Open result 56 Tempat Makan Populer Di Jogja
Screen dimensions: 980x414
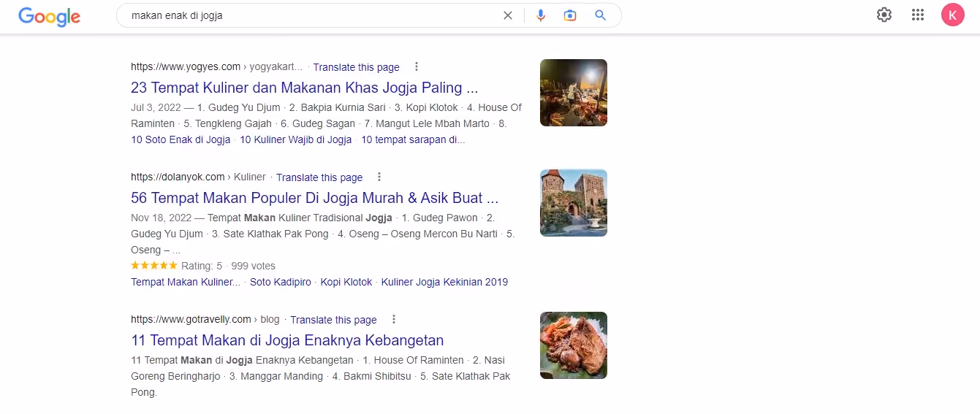(x=315, y=198)
